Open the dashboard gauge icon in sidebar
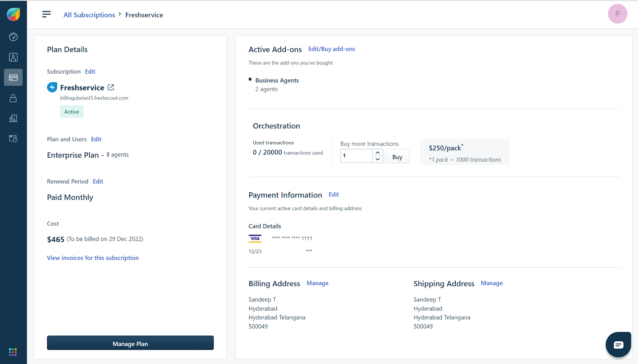This screenshot has width=638, height=364. pyautogui.click(x=13, y=37)
